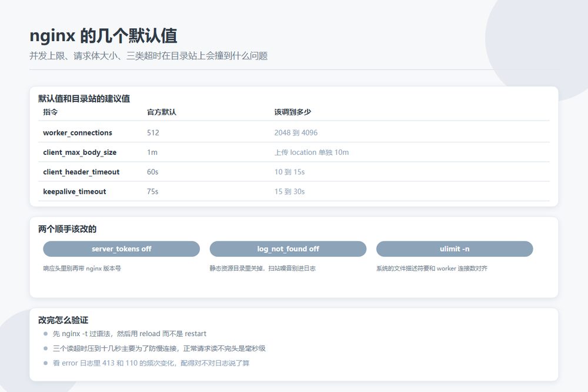Click the suggested value 15 到 30s

289,191
